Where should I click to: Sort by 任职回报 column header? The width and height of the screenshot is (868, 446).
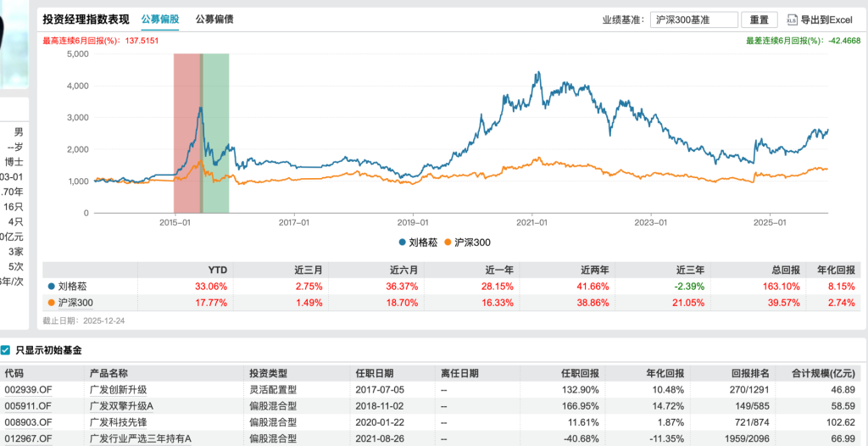click(x=581, y=373)
